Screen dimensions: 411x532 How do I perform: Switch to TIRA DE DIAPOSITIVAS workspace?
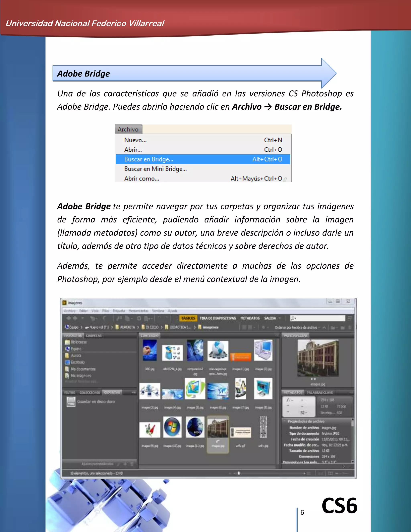pyautogui.click(x=218, y=318)
